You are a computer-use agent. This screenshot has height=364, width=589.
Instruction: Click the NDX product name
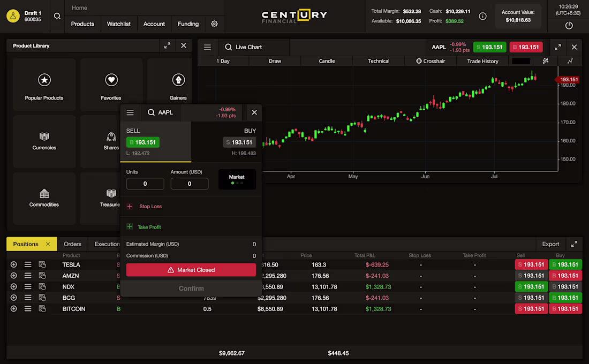click(69, 286)
